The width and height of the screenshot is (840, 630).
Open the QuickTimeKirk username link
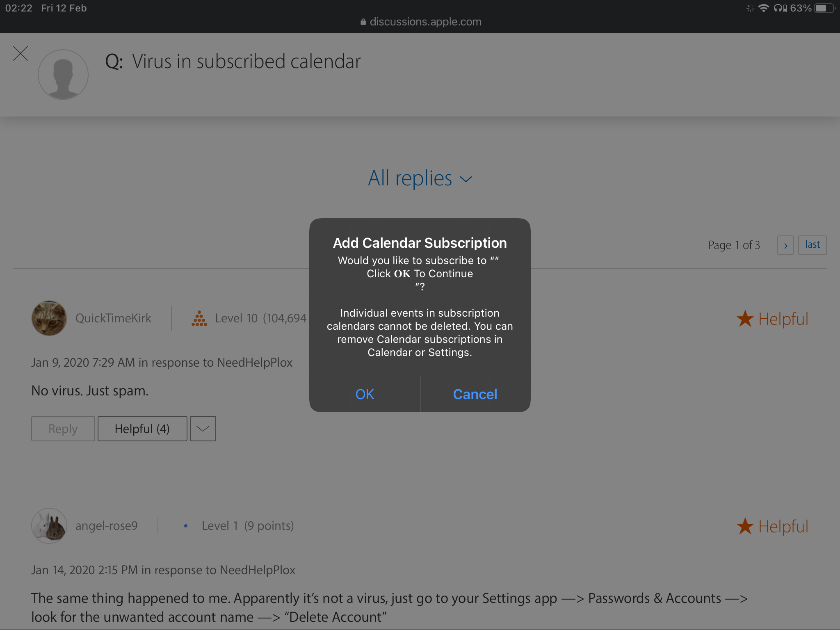point(113,318)
